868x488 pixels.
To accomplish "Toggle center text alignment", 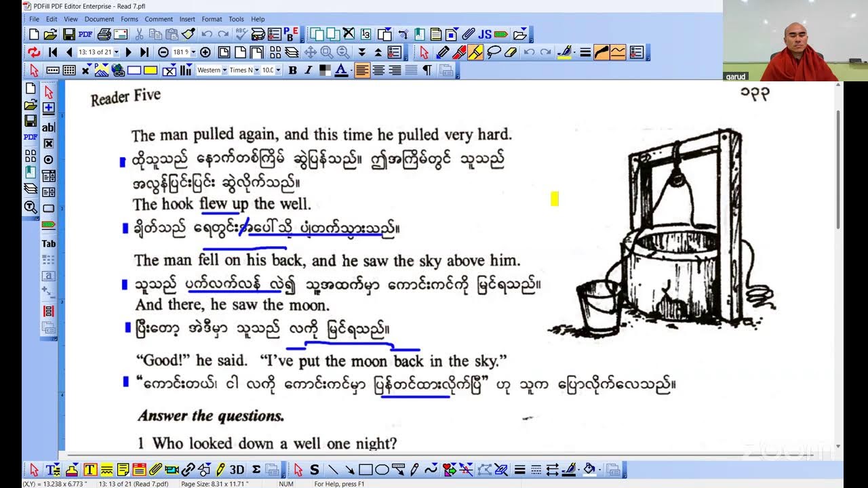I will (378, 70).
